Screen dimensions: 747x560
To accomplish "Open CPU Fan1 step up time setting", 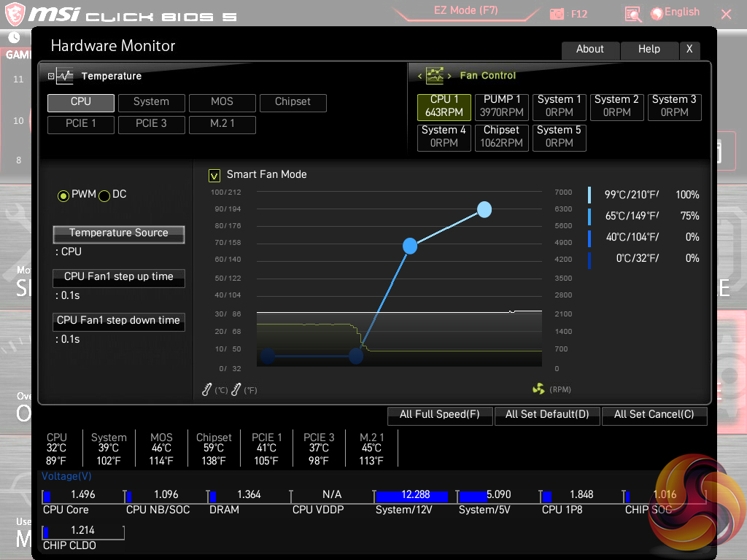I will pos(119,278).
